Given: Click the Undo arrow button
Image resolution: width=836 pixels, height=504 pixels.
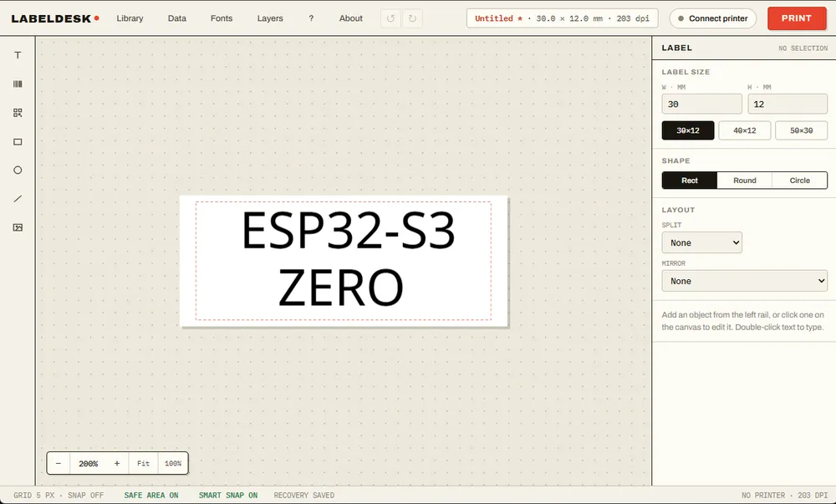Looking at the screenshot, I should point(390,18).
